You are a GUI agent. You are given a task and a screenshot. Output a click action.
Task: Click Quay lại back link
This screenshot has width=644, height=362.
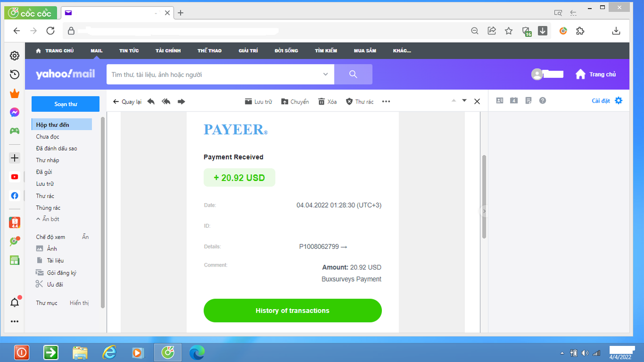coord(127,102)
